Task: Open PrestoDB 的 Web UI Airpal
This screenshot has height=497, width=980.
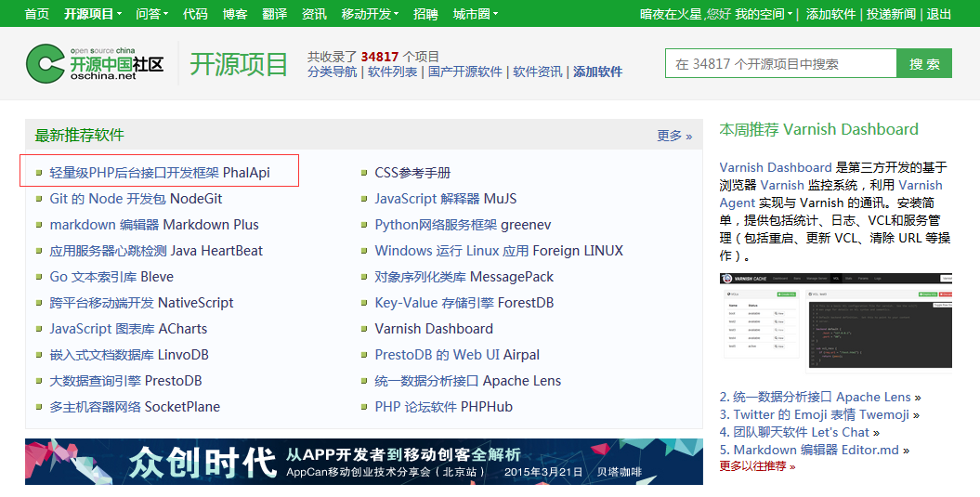Action: 457,355
